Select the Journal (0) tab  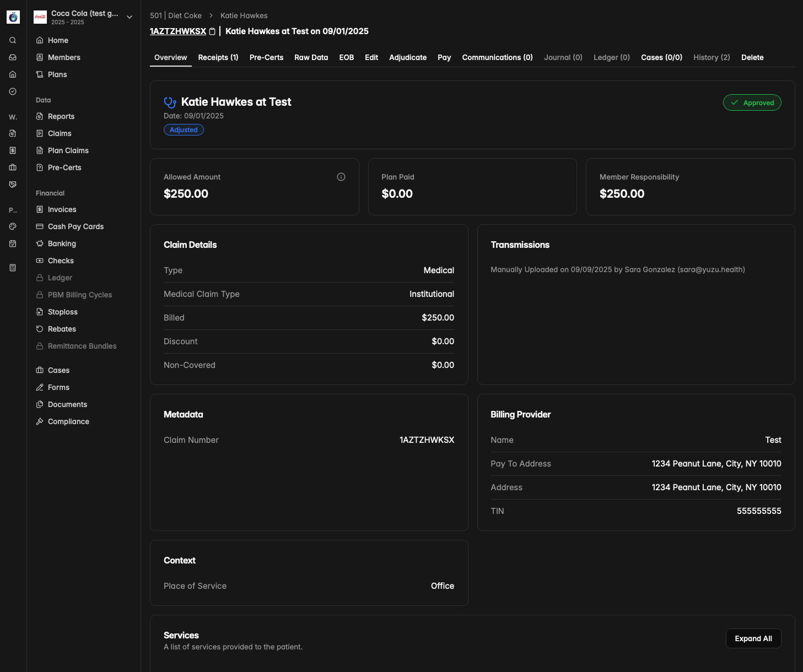(563, 57)
